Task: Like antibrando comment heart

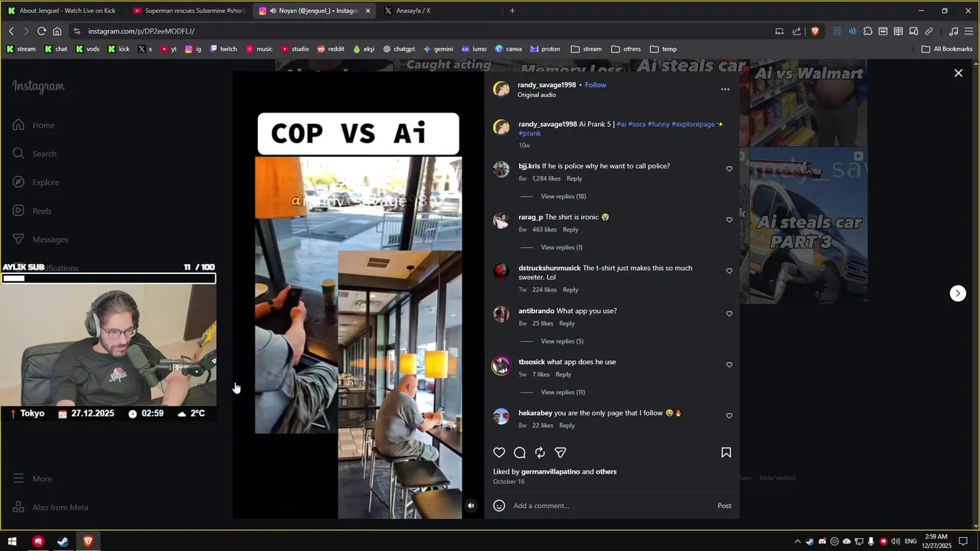Action: [x=729, y=314]
